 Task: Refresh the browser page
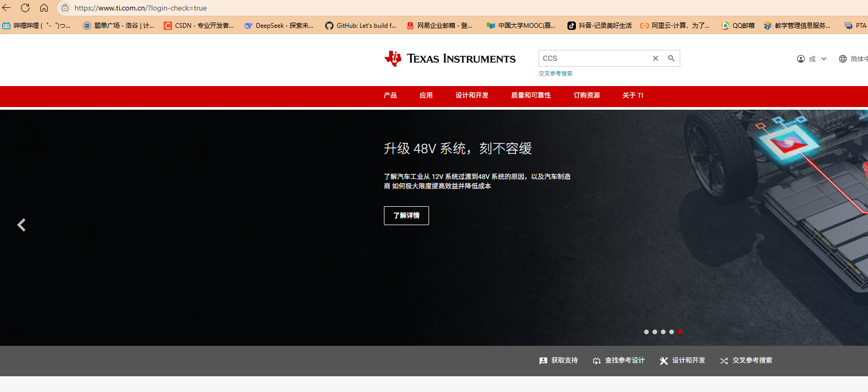coord(25,8)
